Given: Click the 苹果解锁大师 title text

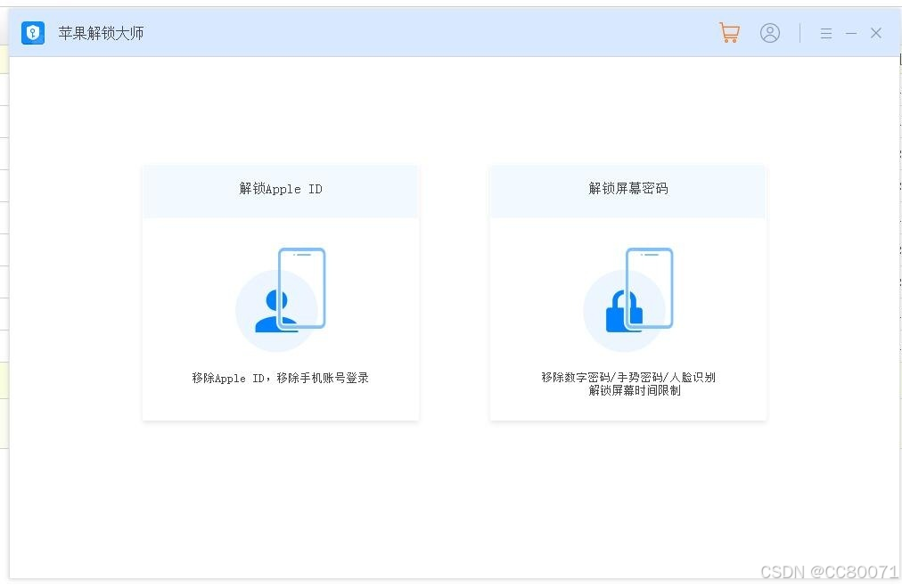Looking at the screenshot, I should (102, 33).
